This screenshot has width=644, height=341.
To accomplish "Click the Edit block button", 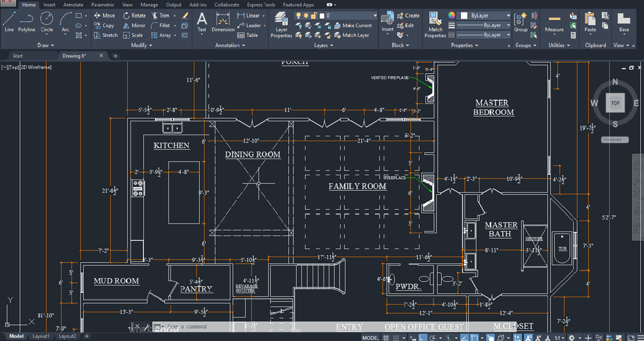I will tap(405, 25).
